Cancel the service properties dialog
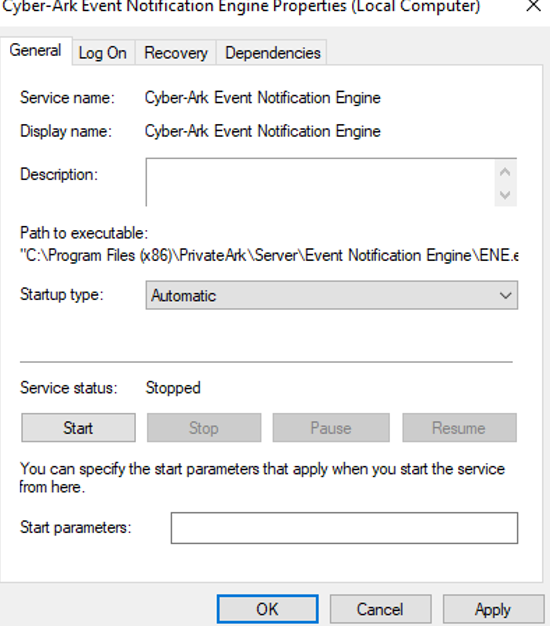The image size is (550, 626). [x=380, y=609]
